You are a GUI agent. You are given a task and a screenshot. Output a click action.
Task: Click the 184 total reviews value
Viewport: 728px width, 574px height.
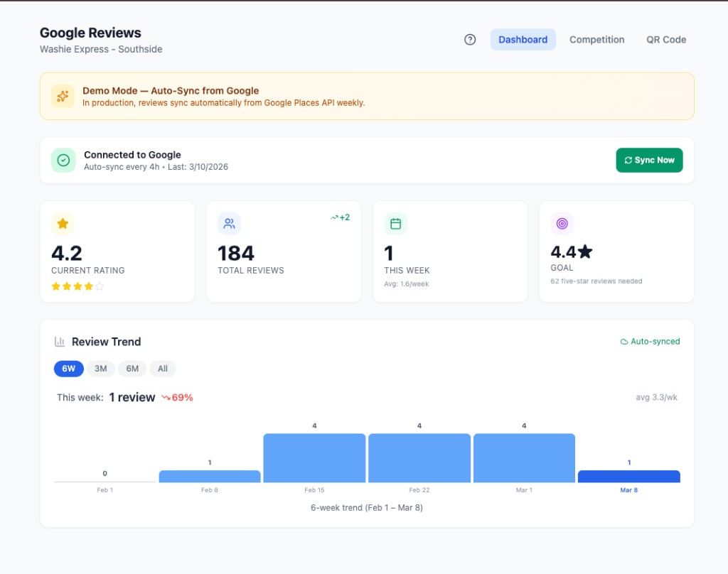pyautogui.click(x=236, y=254)
